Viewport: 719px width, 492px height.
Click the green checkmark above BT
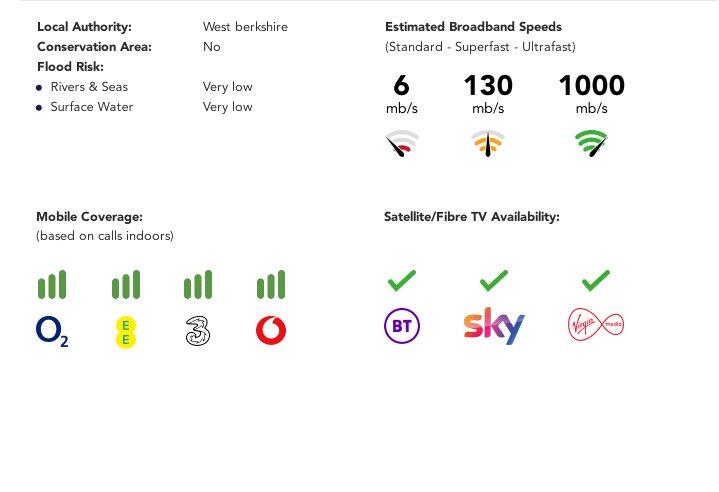coord(402,280)
